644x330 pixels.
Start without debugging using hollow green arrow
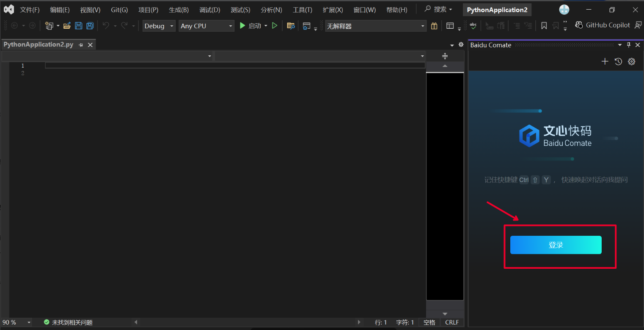tap(275, 26)
